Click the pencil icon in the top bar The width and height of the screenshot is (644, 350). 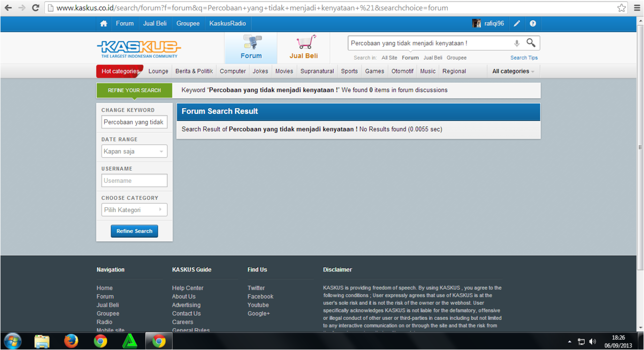coord(517,24)
